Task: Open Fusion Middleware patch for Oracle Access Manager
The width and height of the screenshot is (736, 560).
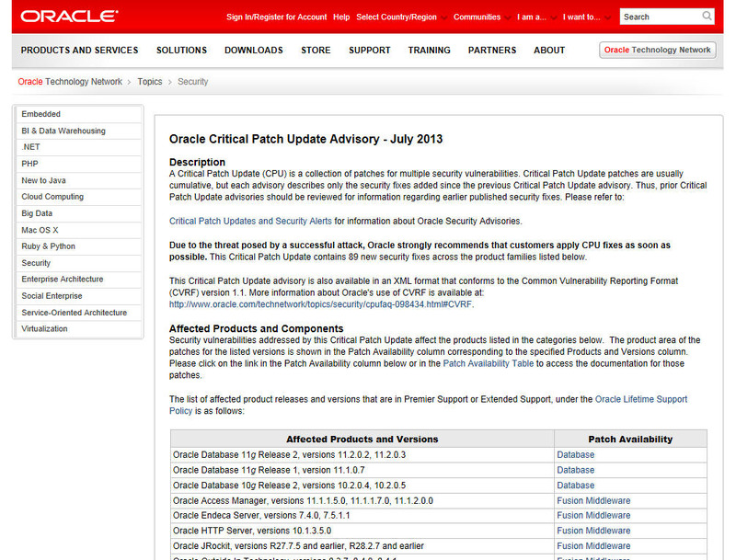Action: 593,500
